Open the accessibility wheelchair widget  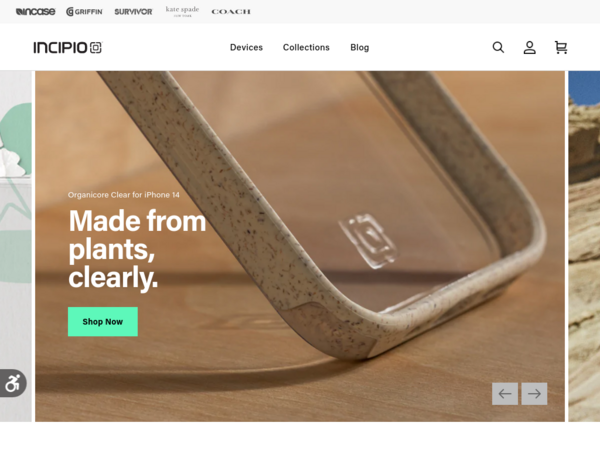click(x=13, y=383)
